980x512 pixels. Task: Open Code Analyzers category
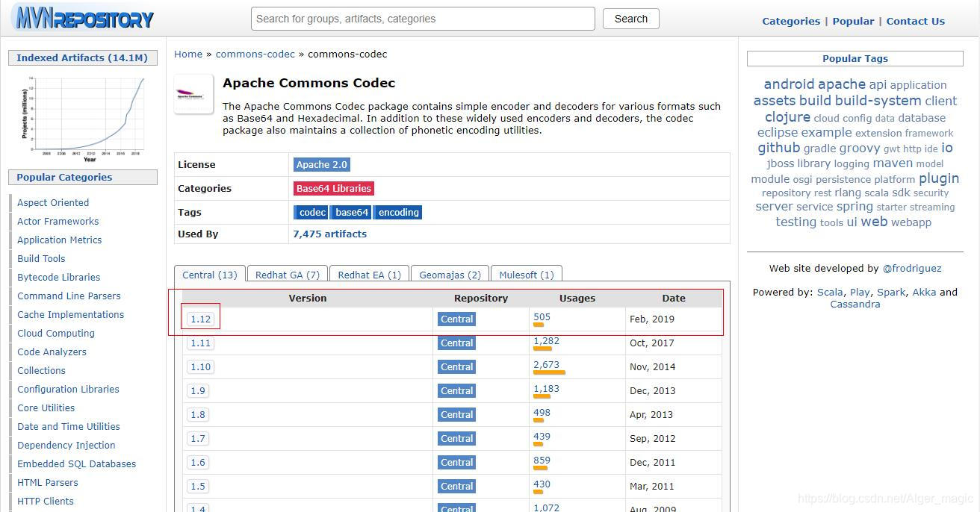[x=52, y=352]
